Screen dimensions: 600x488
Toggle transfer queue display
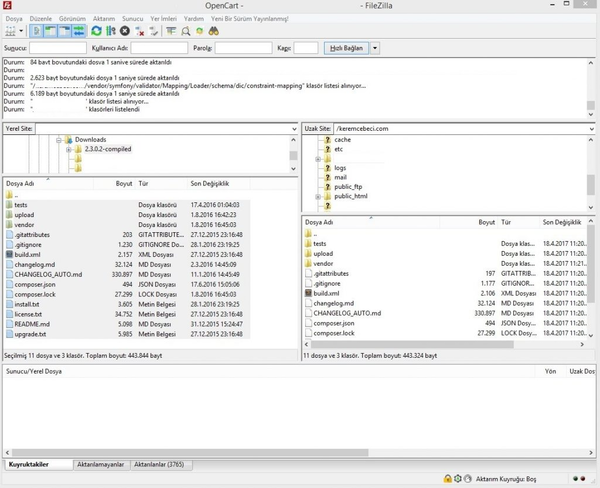[79, 31]
